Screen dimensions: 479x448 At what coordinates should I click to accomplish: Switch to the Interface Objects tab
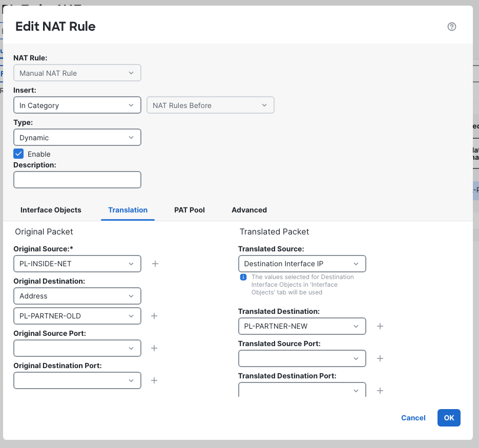tap(51, 210)
